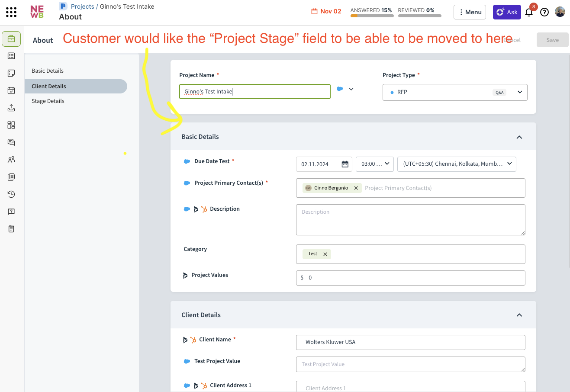570x392 pixels.
Task: Open the calendar picker for Due Date
Action: point(345,164)
